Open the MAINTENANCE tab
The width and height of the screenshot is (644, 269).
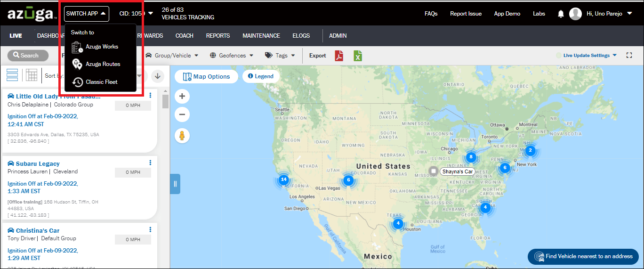(261, 36)
